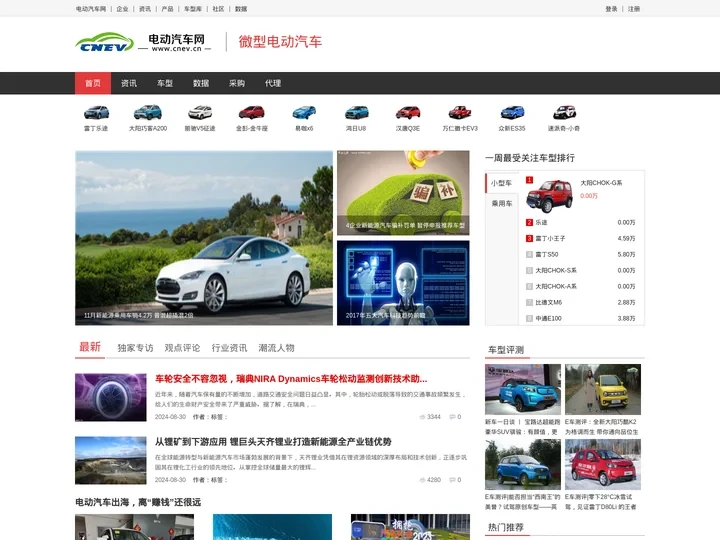
Task: Open 大阳CHOK-G系 in ranking list
Action: coord(601,183)
